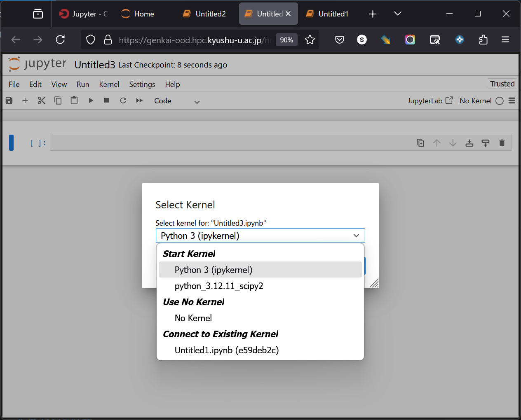Image resolution: width=521 pixels, height=420 pixels.
Task: Open a new browser tab
Action: click(373, 14)
